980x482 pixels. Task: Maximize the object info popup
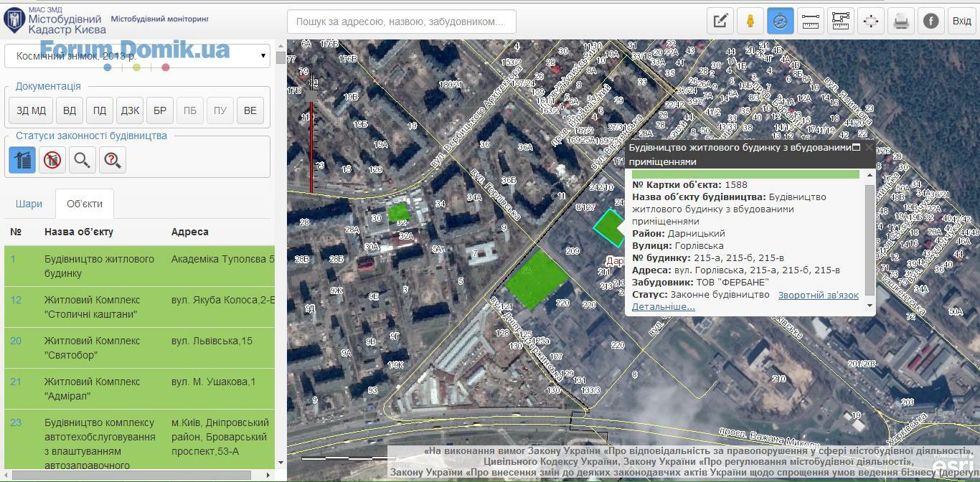(x=856, y=147)
